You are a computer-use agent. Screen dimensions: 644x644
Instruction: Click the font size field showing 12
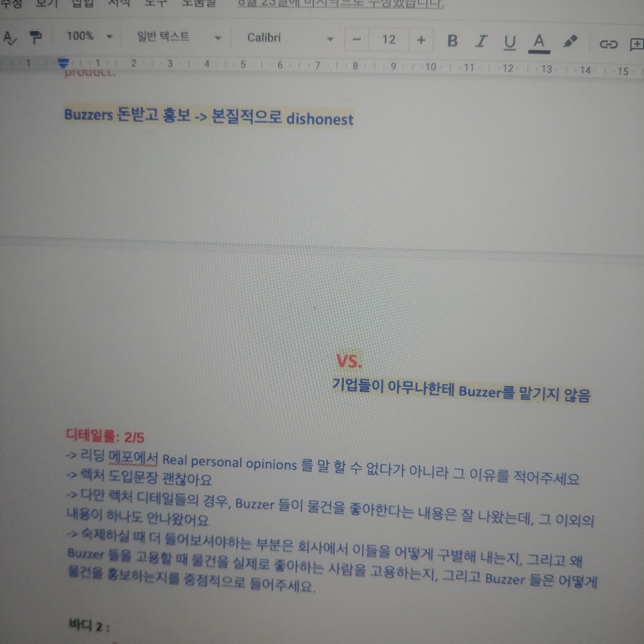pos(389,40)
